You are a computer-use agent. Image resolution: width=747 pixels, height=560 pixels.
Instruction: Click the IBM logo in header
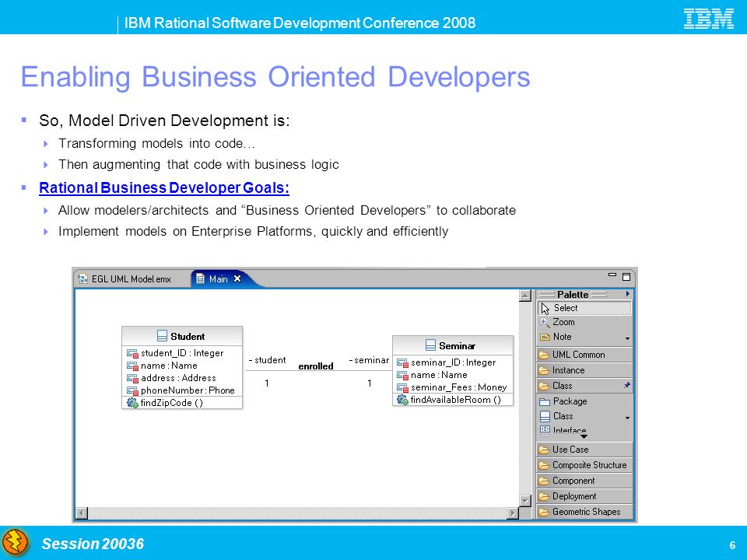(708, 19)
